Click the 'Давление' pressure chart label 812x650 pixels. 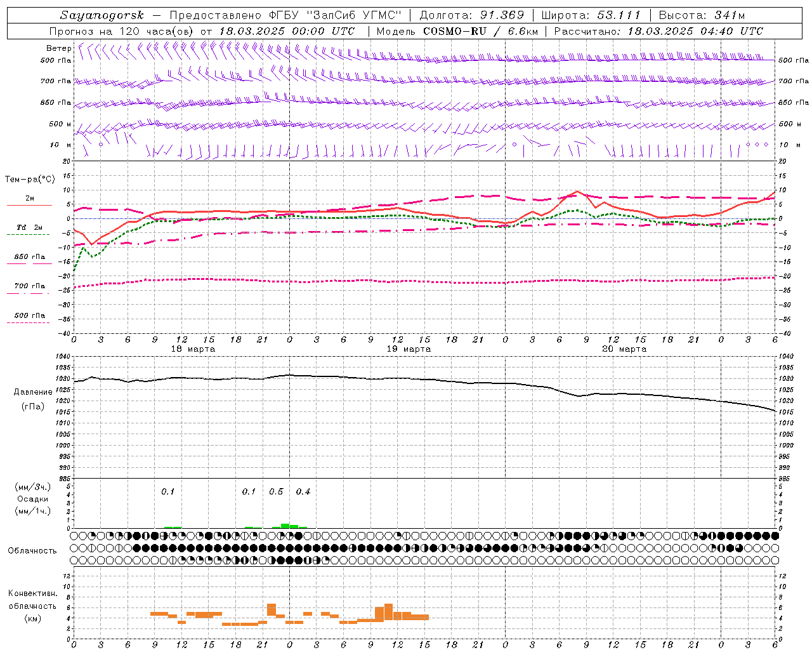pyautogui.click(x=33, y=392)
